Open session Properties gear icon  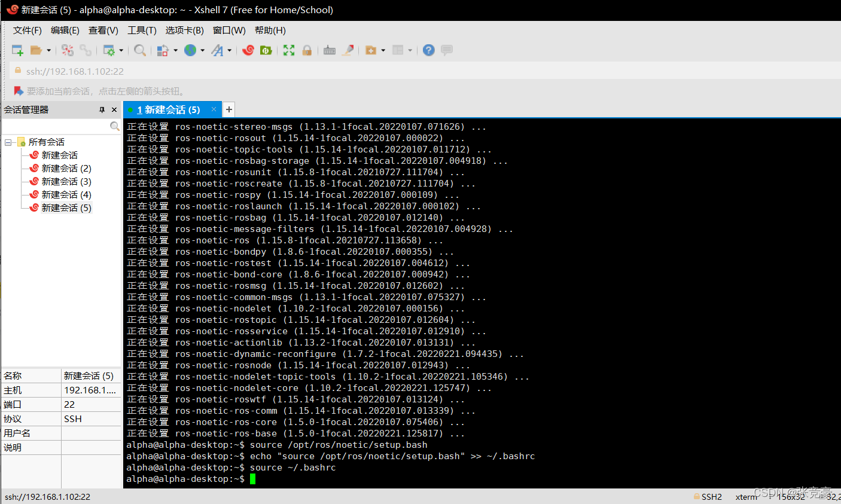click(109, 50)
